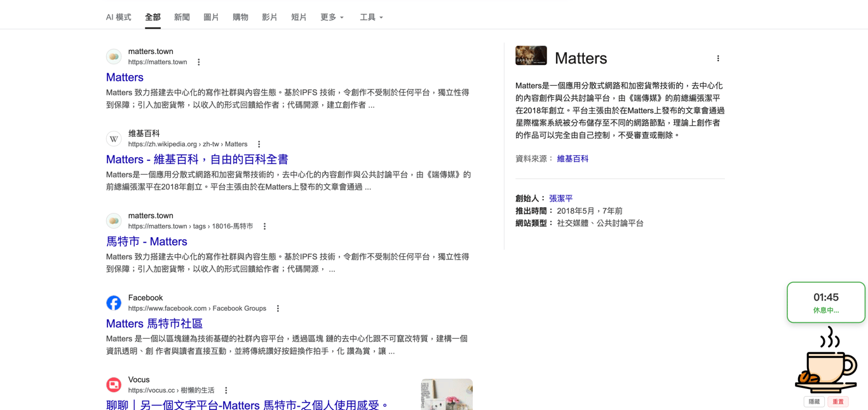Open Matters - 維基百科，自由的百科全書 link
868x410 pixels.
click(197, 160)
